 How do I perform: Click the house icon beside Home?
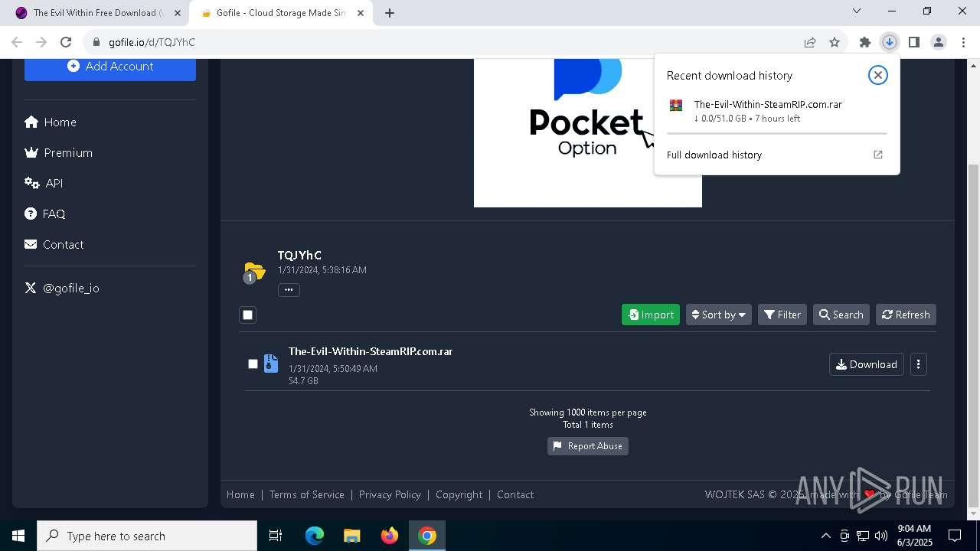pos(31,122)
